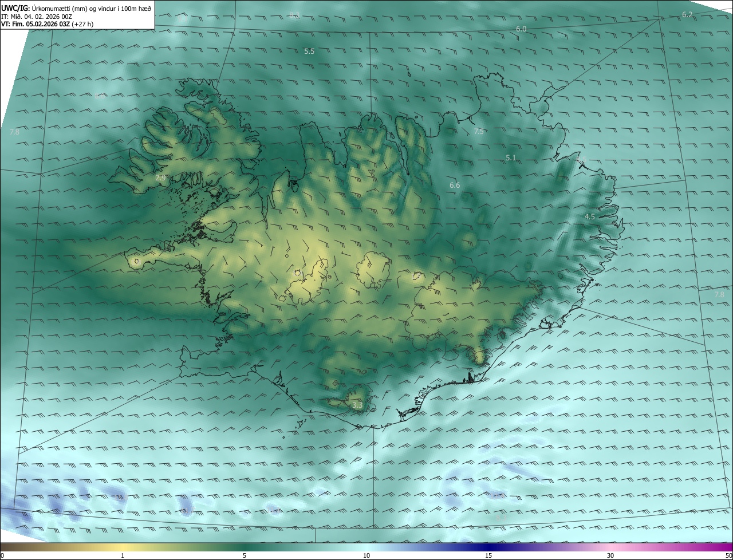Image resolution: width=733 pixels, height=560 pixels.
Task: Click the '10' tick label on the colorbar
Action: point(366,555)
